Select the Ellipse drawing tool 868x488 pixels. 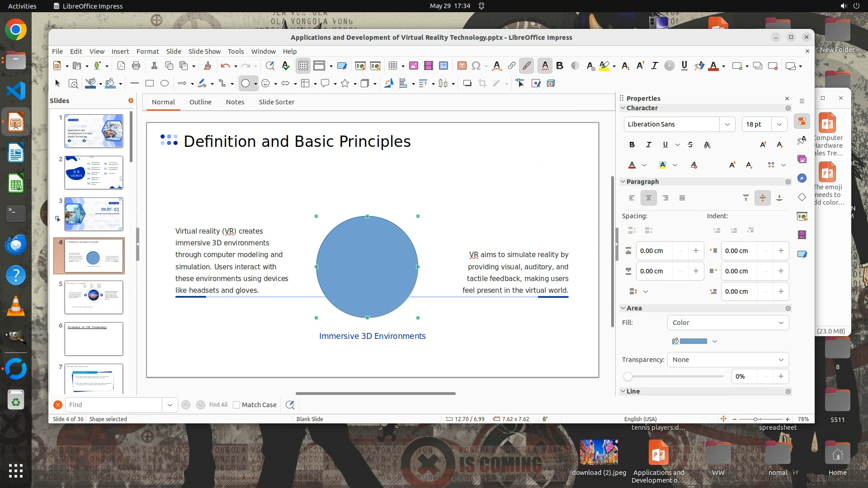point(165,83)
